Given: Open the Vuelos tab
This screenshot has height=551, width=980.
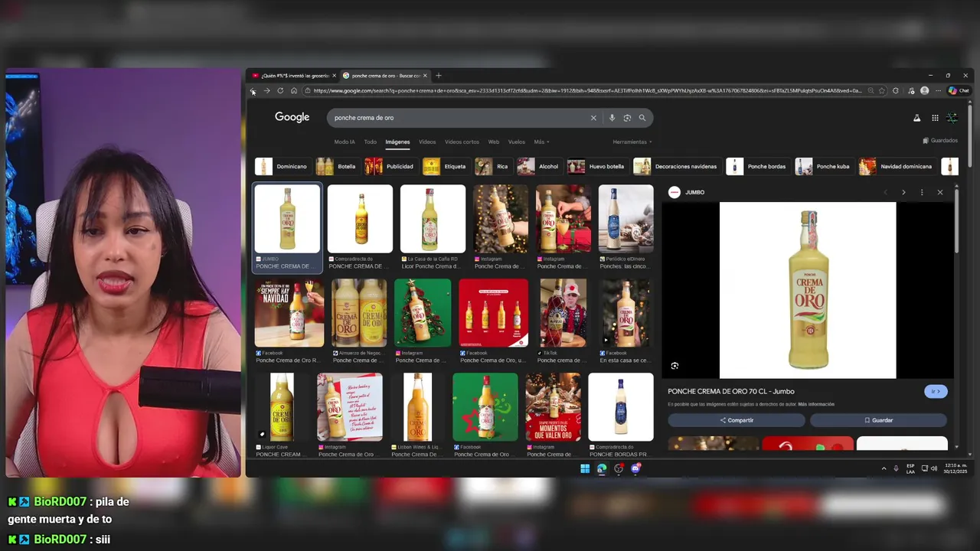Looking at the screenshot, I should click(517, 142).
